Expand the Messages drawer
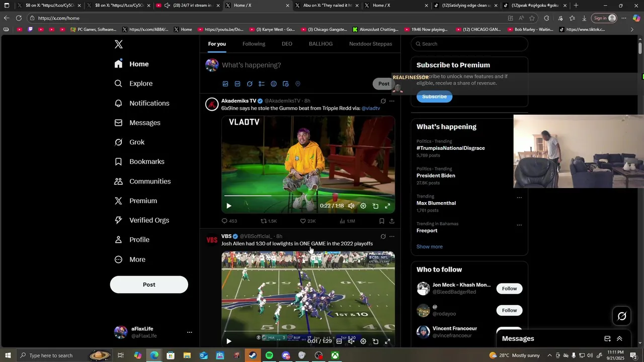Viewport: 644px width, 362px height. click(x=619, y=339)
